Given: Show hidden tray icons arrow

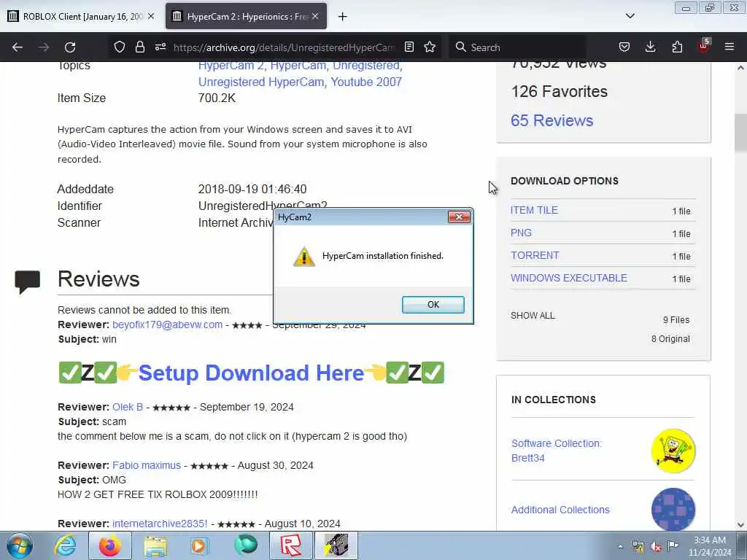Looking at the screenshot, I should [620, 547].
